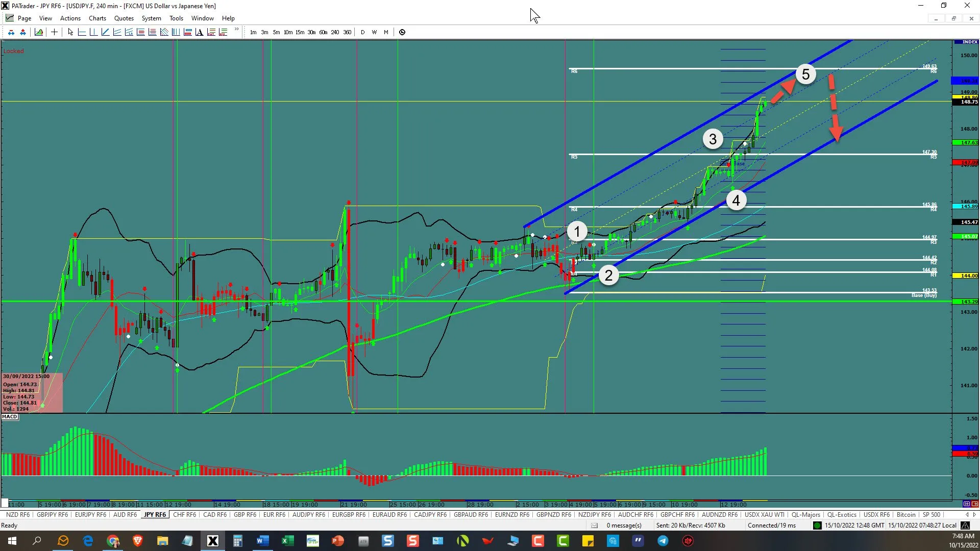The image size is (980, 551).
Task: Open the Quotes menu
Action: coord(124,18)
